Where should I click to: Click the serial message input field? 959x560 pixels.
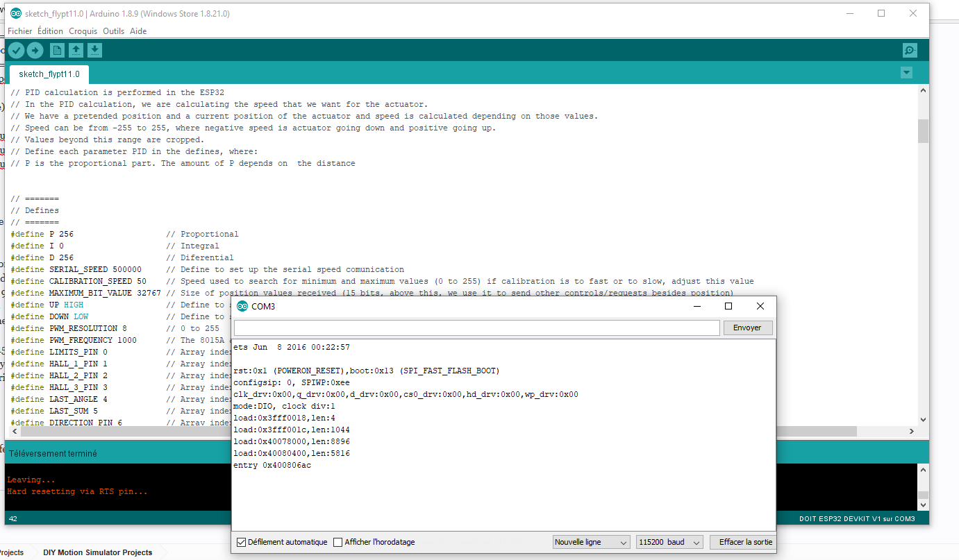click(x=476, y=328)
